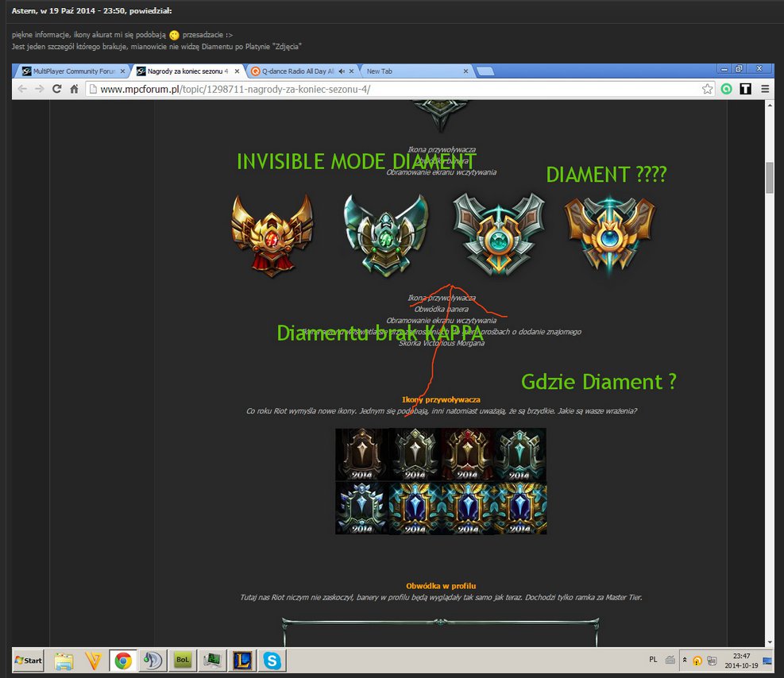Switch to the MultiPlayer Community Forum tab
Viewport: 784px width, 678px height.
72,71
